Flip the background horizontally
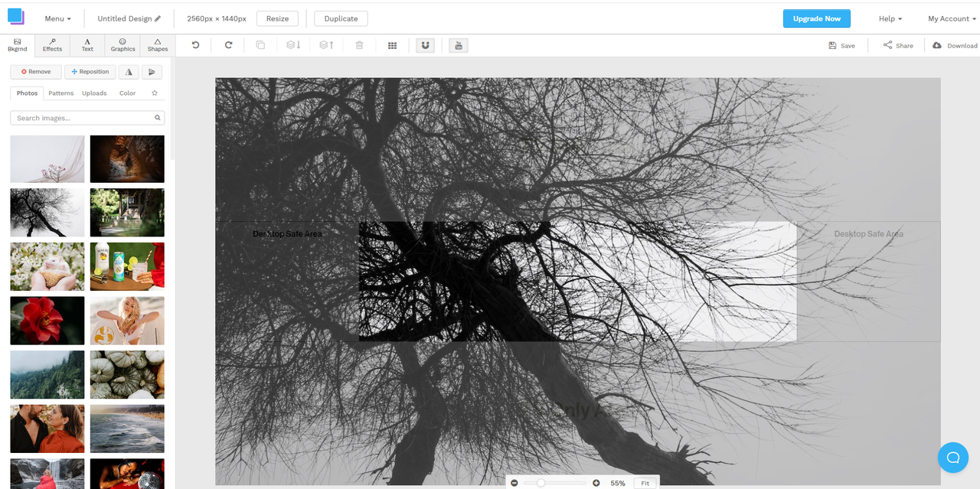 tap(128, 71)
